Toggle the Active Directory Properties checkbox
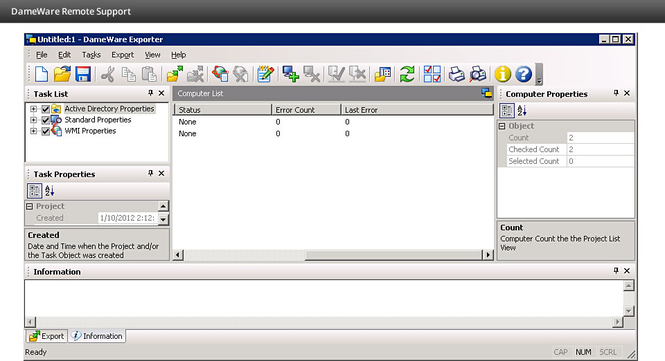The image size is (665, 361). click(x=45, y=109)
